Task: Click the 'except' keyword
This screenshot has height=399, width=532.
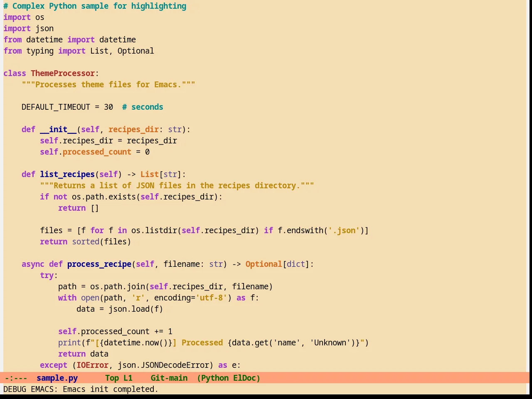Action: pyautogui.click(x=54, y=365)
